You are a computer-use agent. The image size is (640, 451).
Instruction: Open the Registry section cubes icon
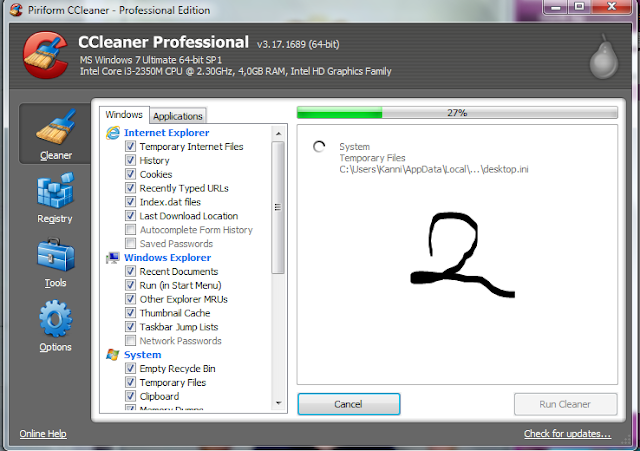(56, 191)
